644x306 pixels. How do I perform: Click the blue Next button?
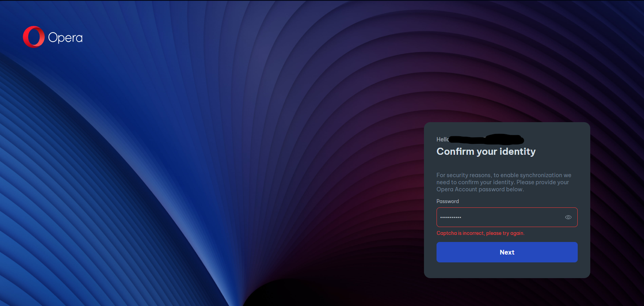pos(507,252)
